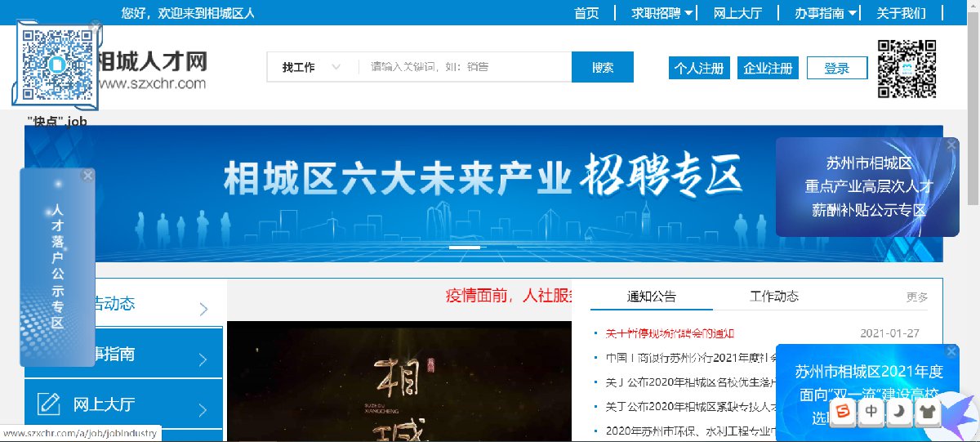Close the 人才落户公示专区 side banner
The image size is (980, 442).
coord(87,175)
